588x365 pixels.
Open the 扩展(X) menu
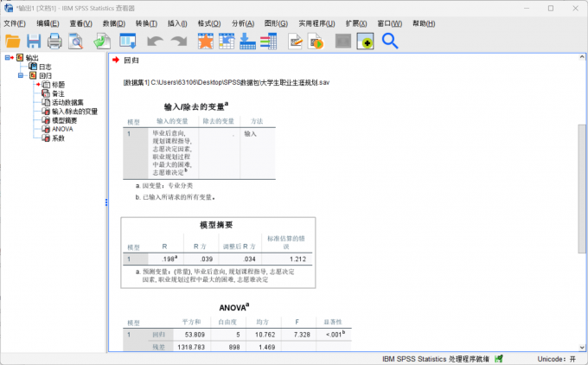pos(356,23)
